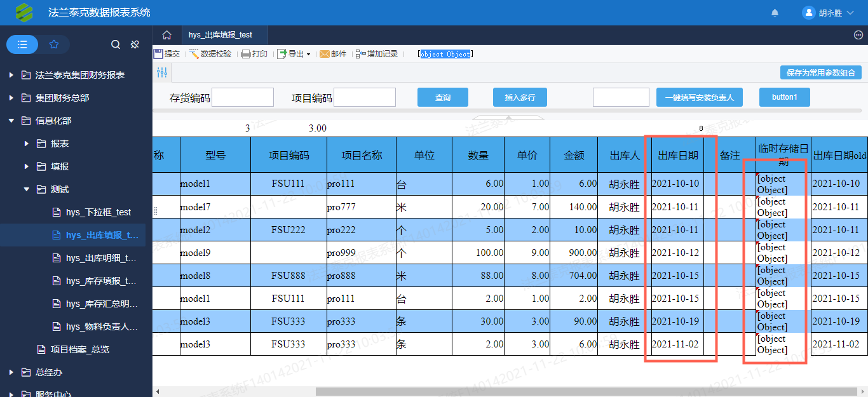Click the green system logo icon

pyautogui.click(x=24, y=12)
